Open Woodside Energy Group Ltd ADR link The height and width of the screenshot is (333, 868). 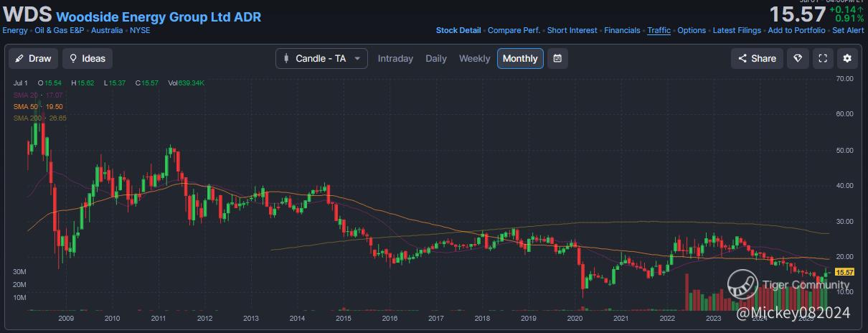click(x=159, y=17)
